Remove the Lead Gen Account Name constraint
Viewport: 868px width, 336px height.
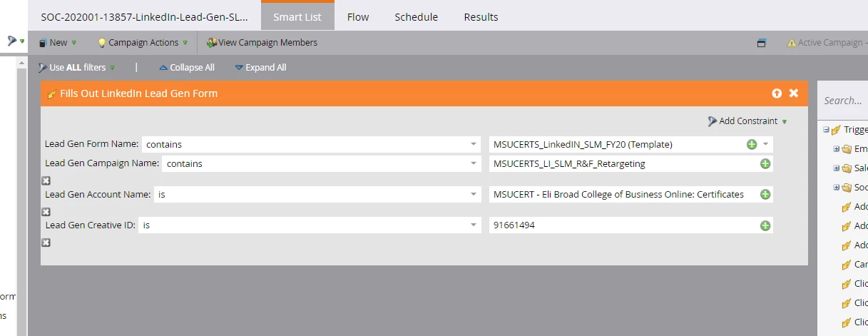(46, 212)
